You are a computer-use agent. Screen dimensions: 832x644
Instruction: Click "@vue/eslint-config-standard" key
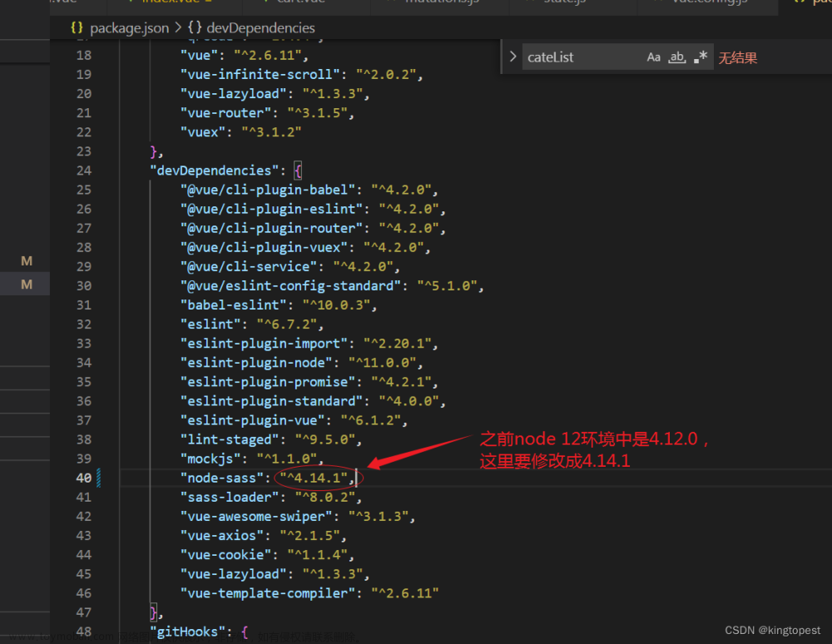[290, 286]
